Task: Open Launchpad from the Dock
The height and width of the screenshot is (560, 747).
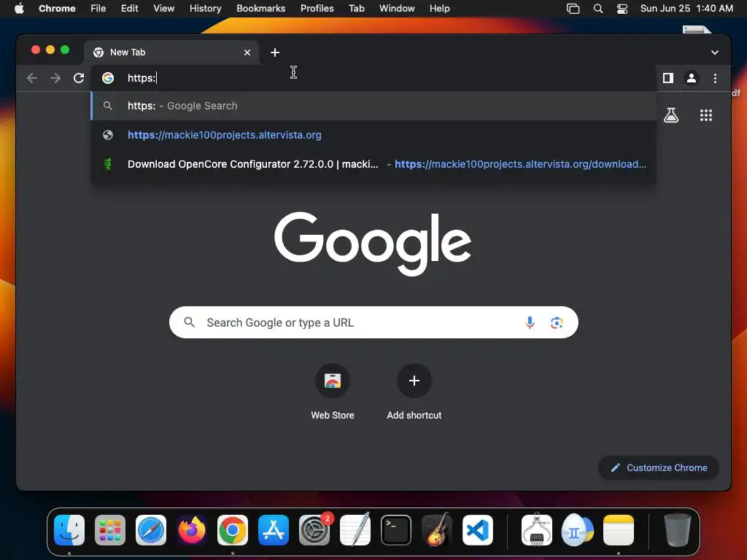Action: pos(110,530)
